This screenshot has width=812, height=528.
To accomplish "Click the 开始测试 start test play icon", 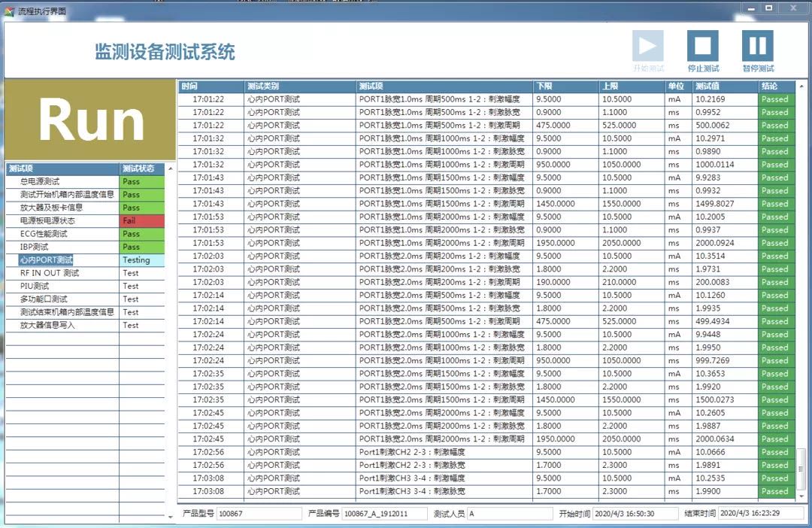I will click(647, 46).
